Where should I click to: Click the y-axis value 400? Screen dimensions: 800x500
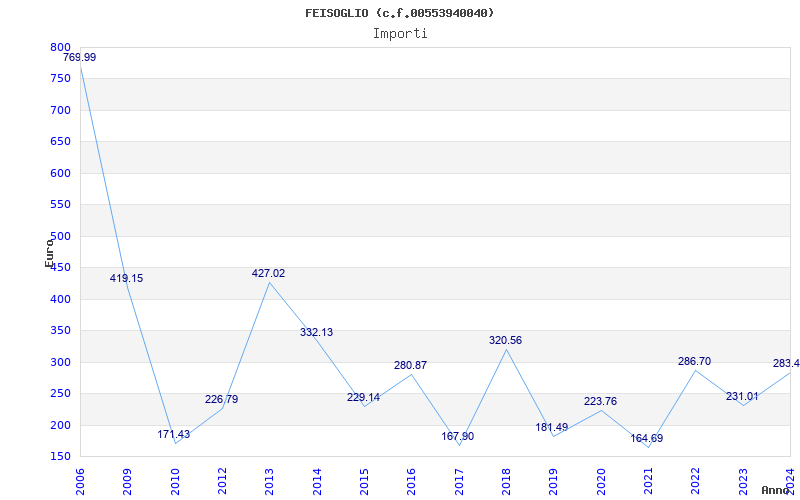click(60, 299)
